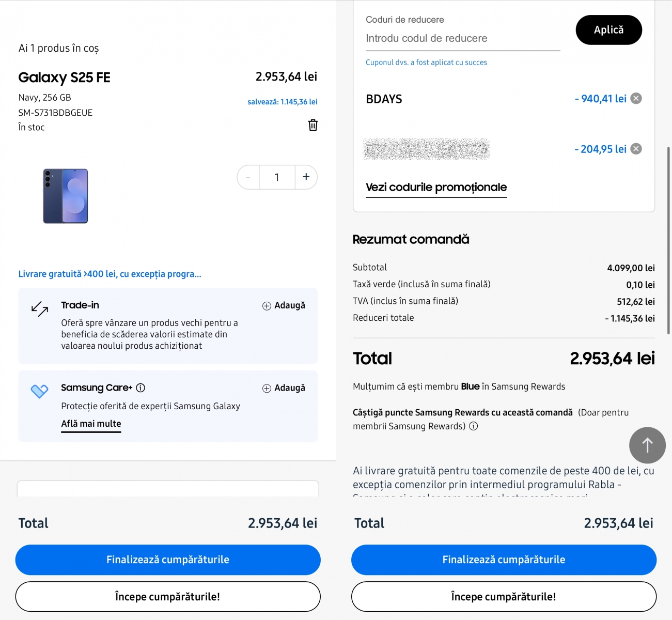Remove the 204,95 lei discount code

point(636,149)
